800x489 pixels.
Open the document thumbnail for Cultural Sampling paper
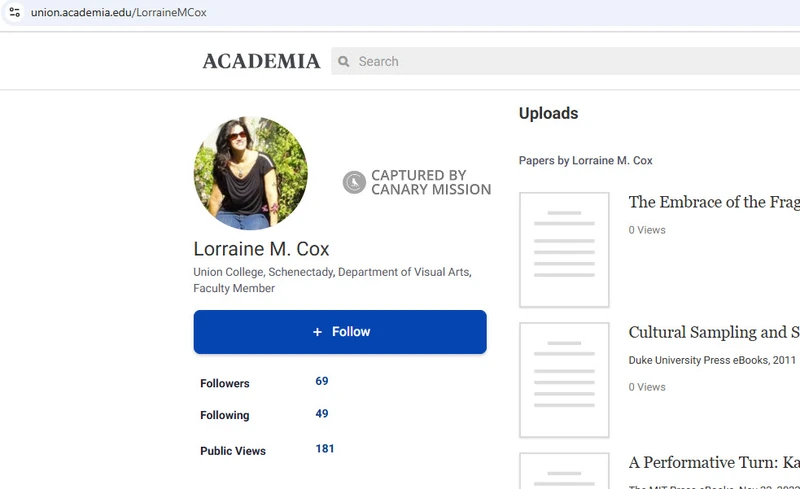564,380
